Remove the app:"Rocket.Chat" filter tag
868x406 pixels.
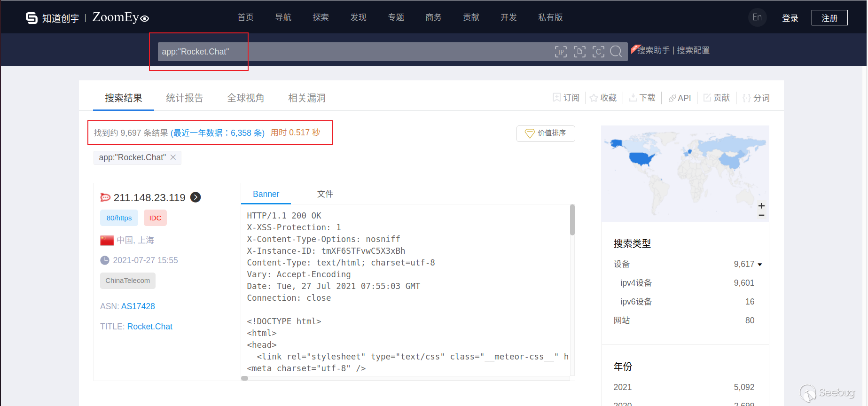tap(173, 157)
